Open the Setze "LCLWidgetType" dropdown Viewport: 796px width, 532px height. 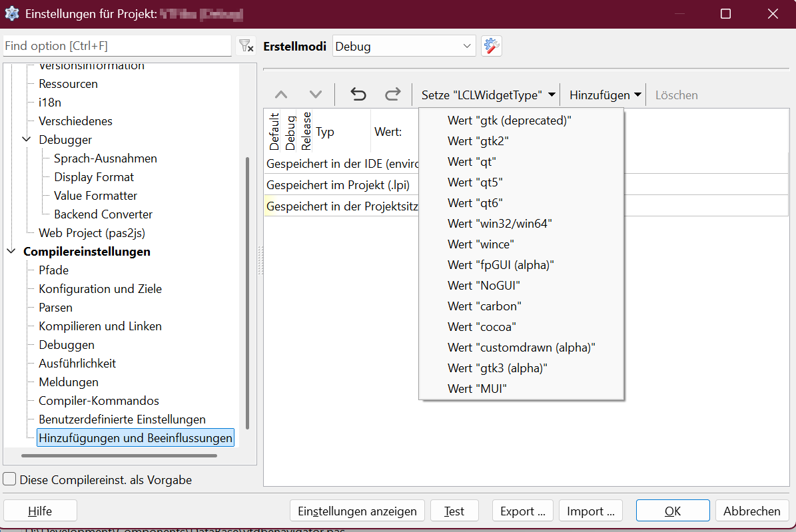[488, 95]
